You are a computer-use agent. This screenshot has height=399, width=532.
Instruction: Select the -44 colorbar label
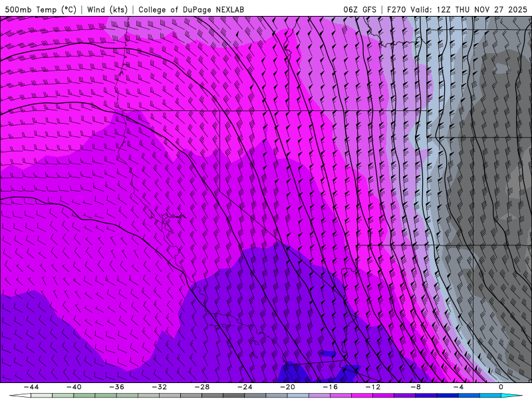pyautogui.click(x=31, y=387)
